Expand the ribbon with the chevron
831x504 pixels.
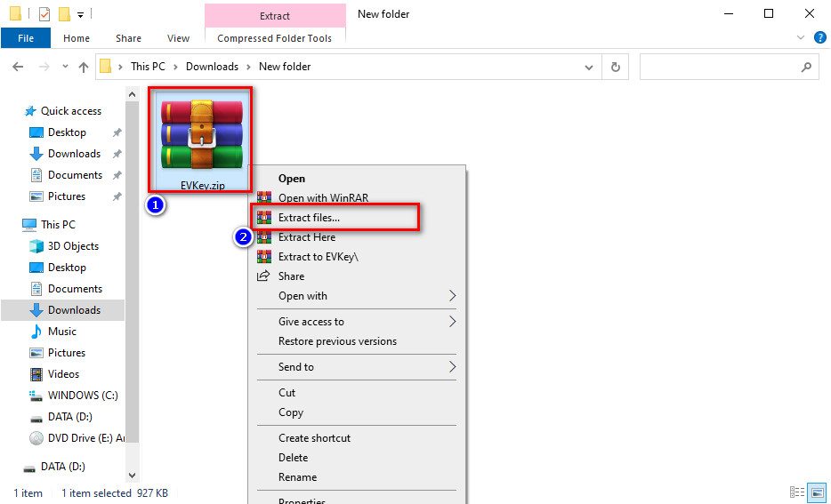[x=801, y=37]
